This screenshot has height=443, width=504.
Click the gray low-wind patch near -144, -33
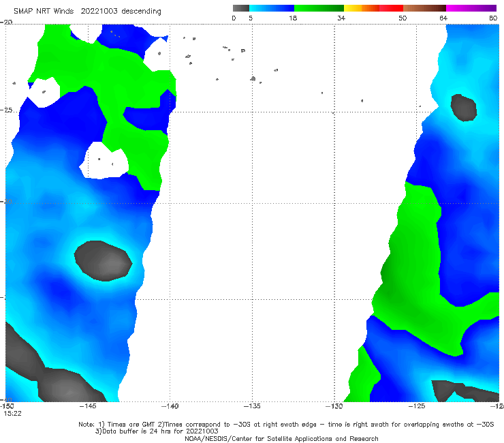(103, 261)
